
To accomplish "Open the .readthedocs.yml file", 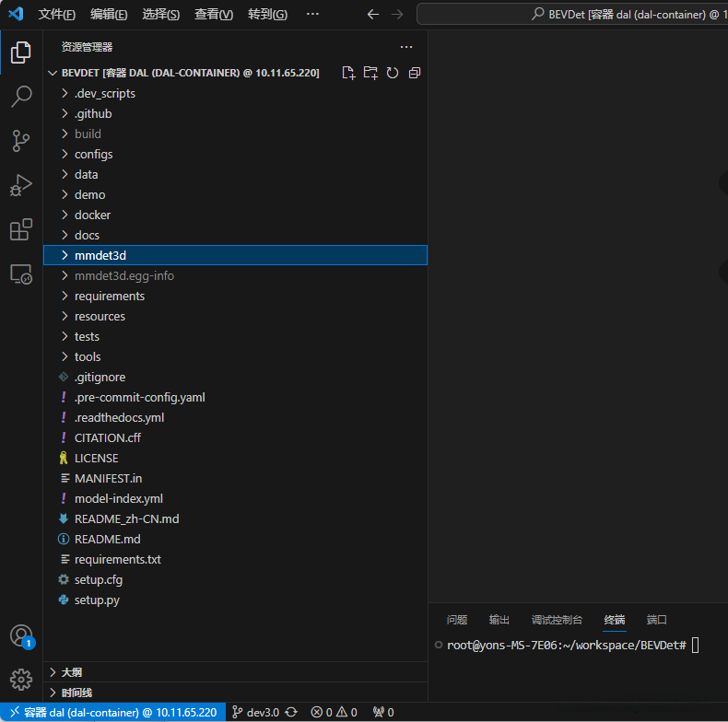I will point(235,417).
